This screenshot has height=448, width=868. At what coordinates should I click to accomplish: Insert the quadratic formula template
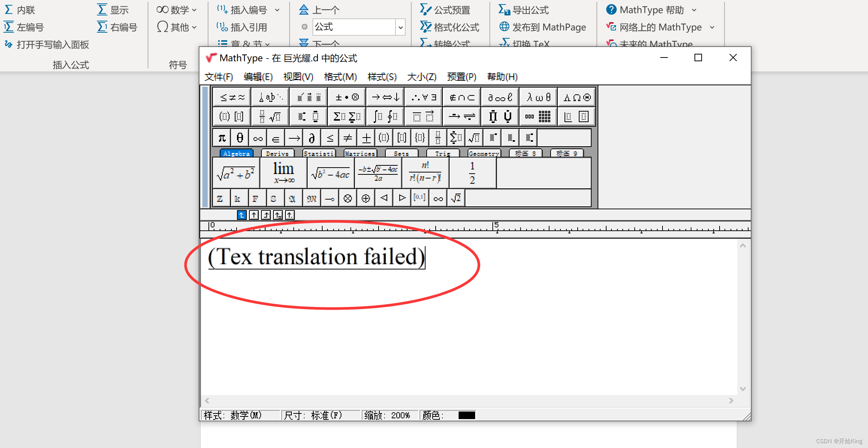pos(379,173)
